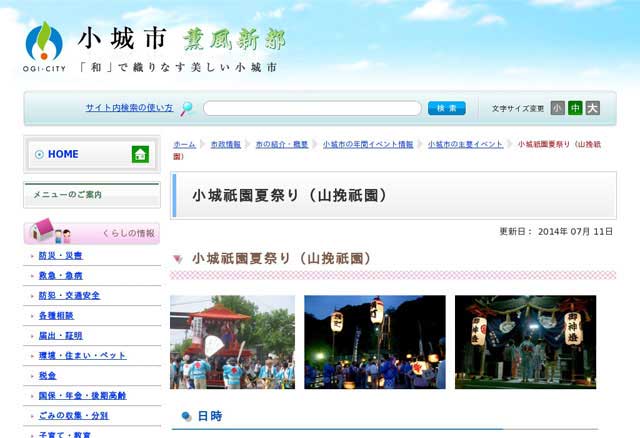The image size is (640, 438).
Task: Open 国保・年金・後期高齢 sidebar link
Action: point(82,396)
